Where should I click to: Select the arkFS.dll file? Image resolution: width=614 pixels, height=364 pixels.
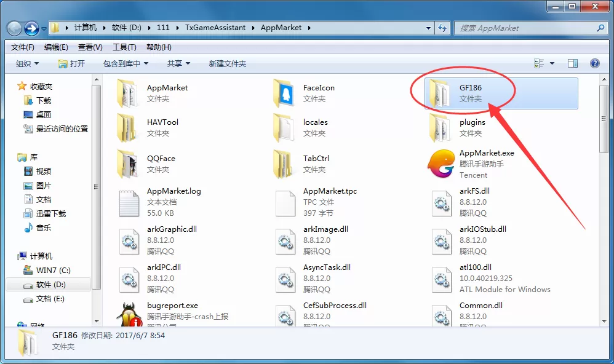[460, 202]
